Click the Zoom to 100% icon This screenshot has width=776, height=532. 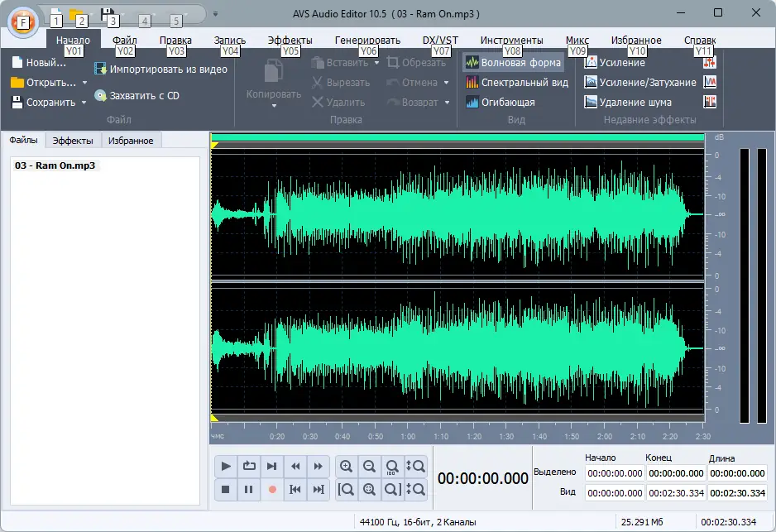393,466
